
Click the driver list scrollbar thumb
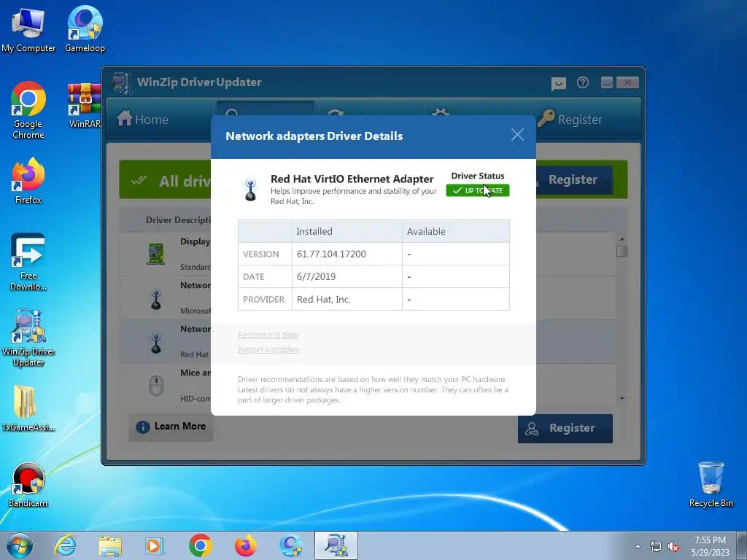click(622, 251)
